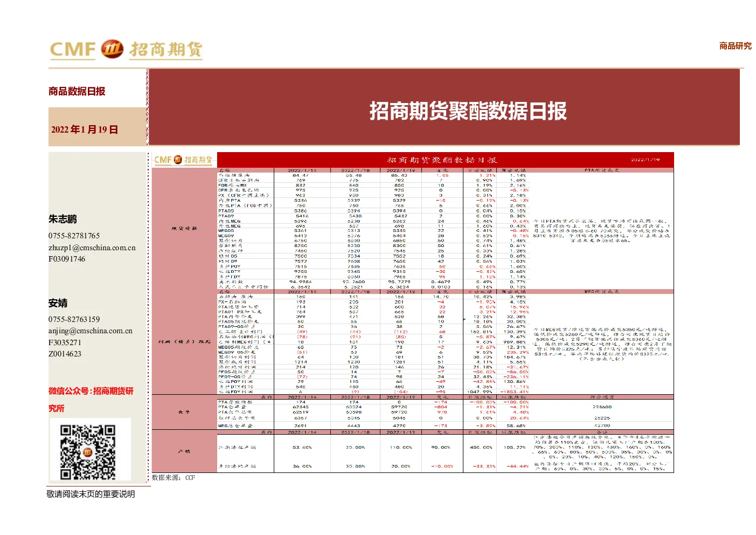756x535 pixels.
Task: Click the value 105.22% in the table
Action: pyautogui.click(x=515, y=447)
